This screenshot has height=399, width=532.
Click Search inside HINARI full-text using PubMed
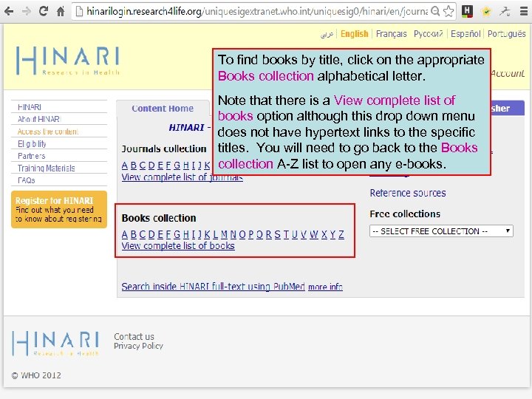213,287
